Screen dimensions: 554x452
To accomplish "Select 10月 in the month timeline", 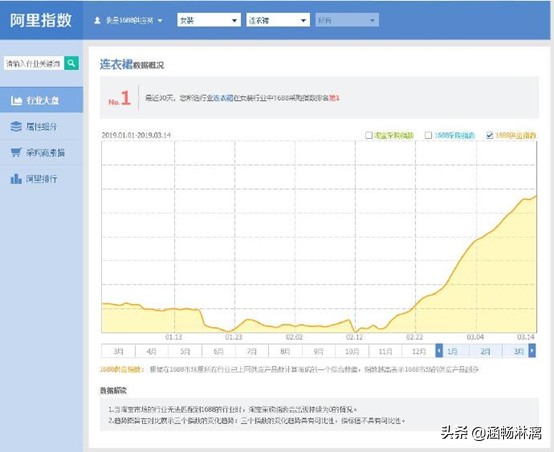I will (352, 351).
